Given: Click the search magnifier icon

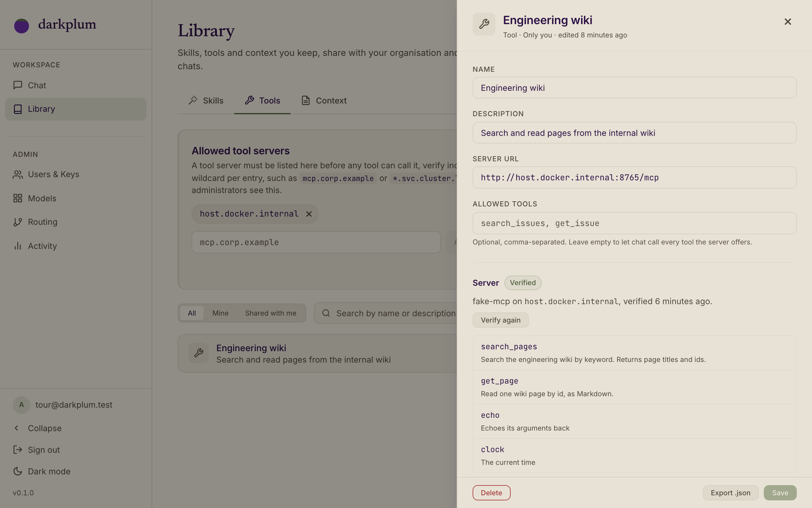Looking at the screenshot, I should (x=326, y=313).
